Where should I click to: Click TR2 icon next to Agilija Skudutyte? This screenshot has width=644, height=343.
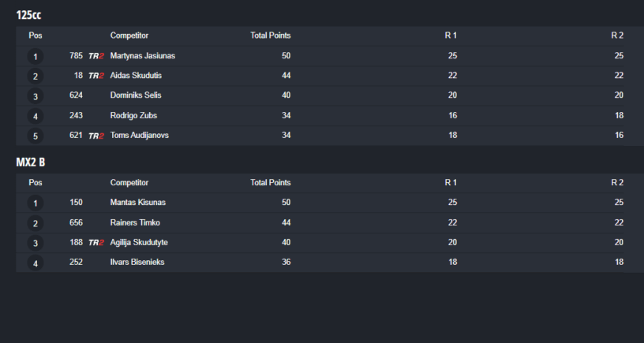[96, 243]
